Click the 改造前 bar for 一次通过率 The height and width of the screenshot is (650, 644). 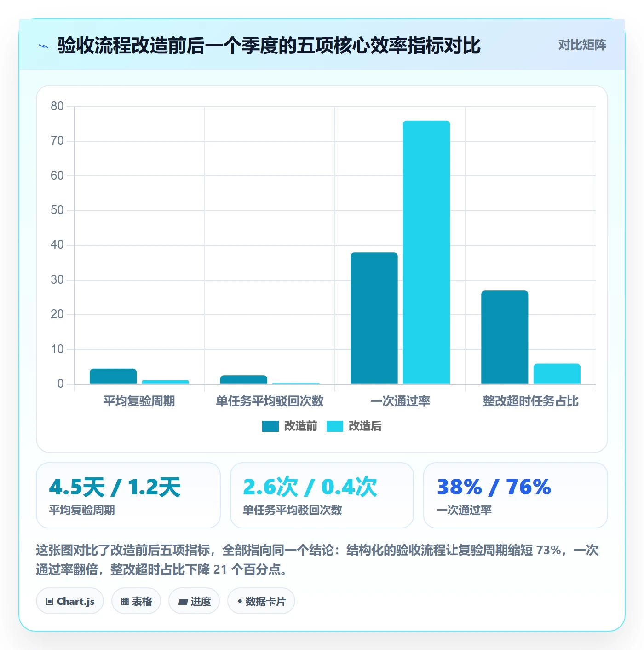(x=374, y=318)
